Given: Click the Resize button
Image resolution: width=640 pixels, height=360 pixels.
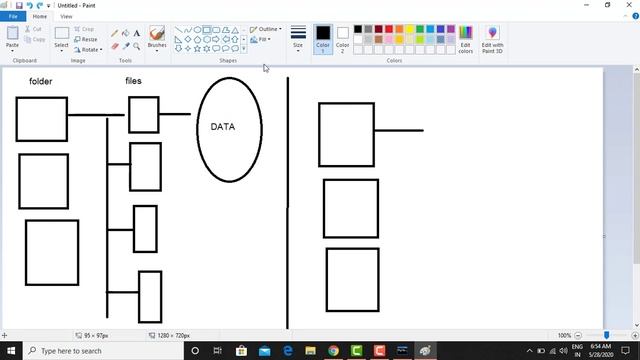Looking at the screenshot, I should pyautogui.click(x=86, y=40).
